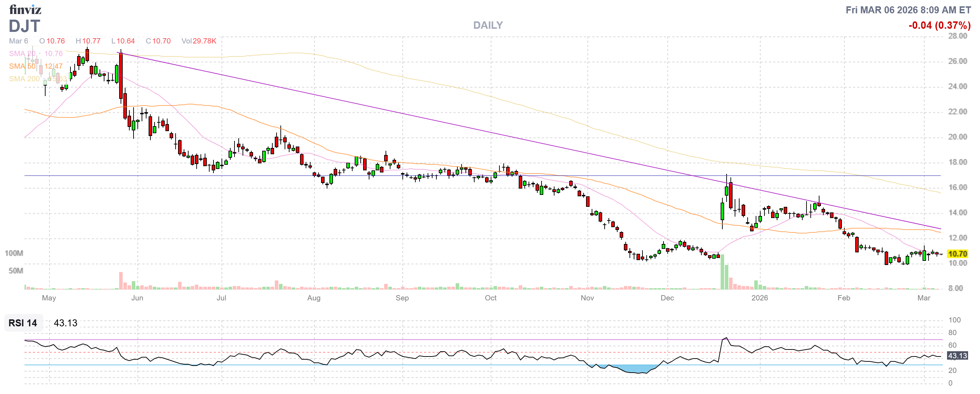
Task: Click the Dec month label on the time axis
Action: [x=667, y=298]
